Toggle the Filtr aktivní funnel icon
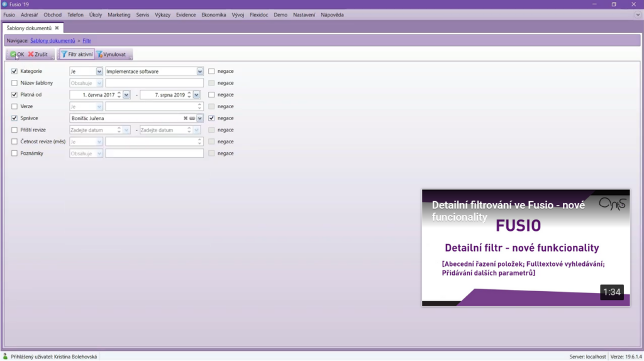Image resolution: width=644 pixels, height=361 pixels. (x=64, y=55)
